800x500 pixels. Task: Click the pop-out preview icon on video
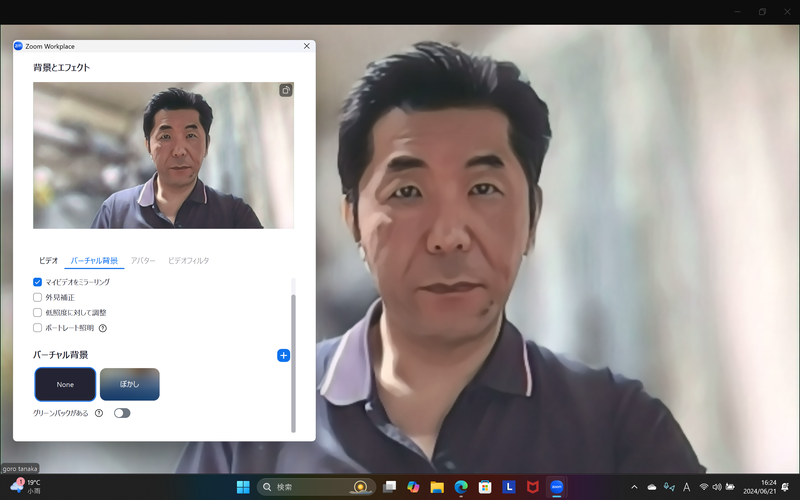[286, 90]
